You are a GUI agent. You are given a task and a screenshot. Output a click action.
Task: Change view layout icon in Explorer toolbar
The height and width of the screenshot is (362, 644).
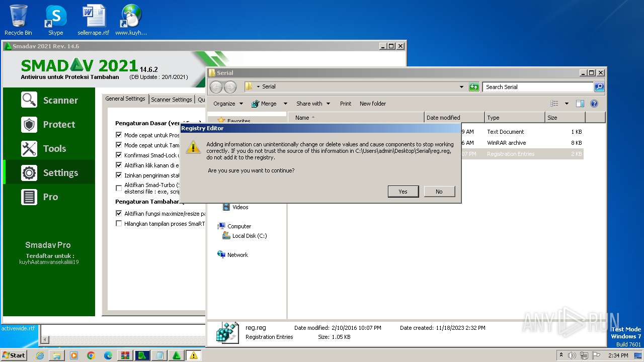554,104
